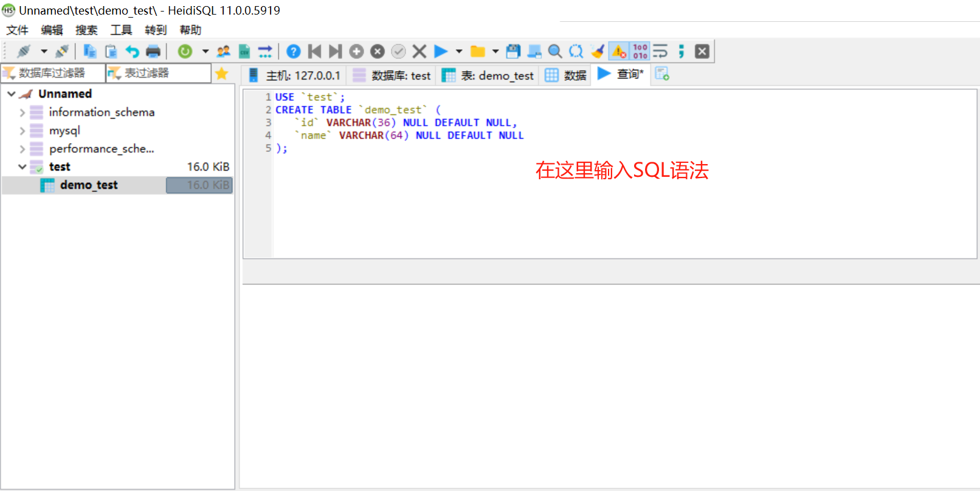Open the 文件 menu
980x491 pixels.
coord(18,30)
